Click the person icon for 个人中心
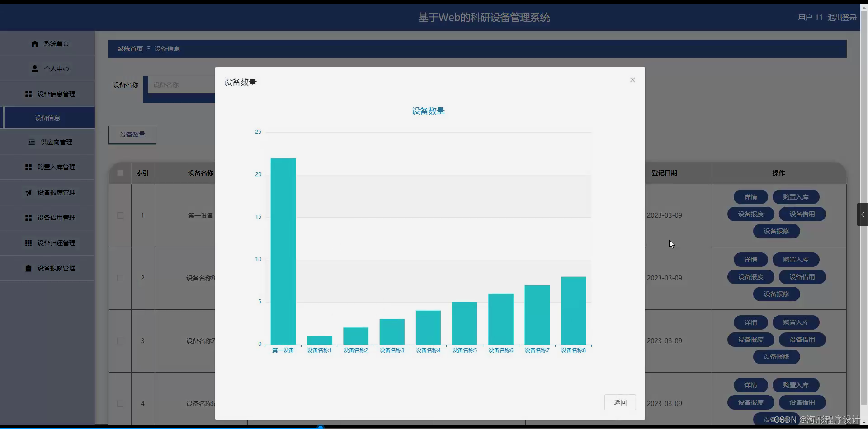 (x=35, y=69)
